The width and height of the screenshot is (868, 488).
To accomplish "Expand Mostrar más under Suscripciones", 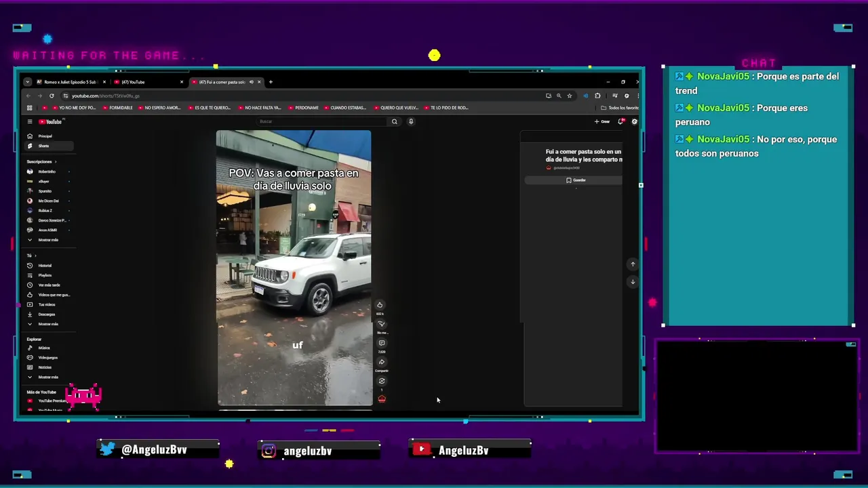I will pos(47,240).
